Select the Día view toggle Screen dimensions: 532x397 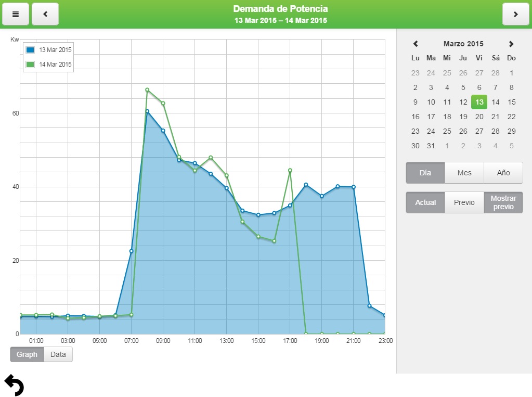point(425,173)
